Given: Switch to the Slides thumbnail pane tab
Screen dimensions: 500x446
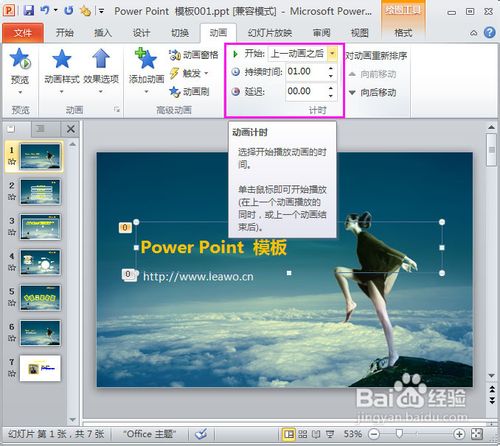Looking at the screenshot, I should (x=11, y=129).
